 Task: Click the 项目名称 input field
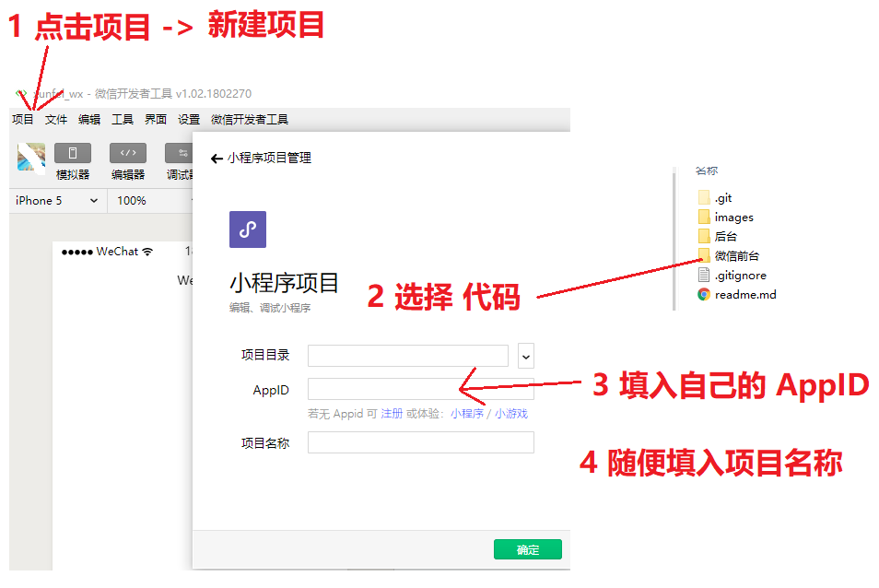point(420,442)
